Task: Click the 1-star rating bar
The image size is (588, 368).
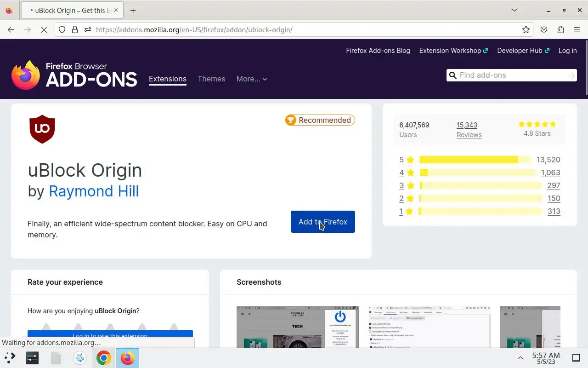Action: point(481,211)
